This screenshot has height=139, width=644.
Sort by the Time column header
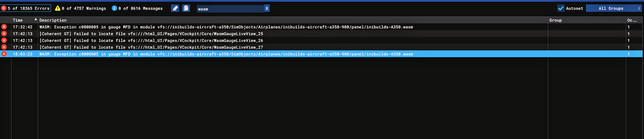[18, 20]
